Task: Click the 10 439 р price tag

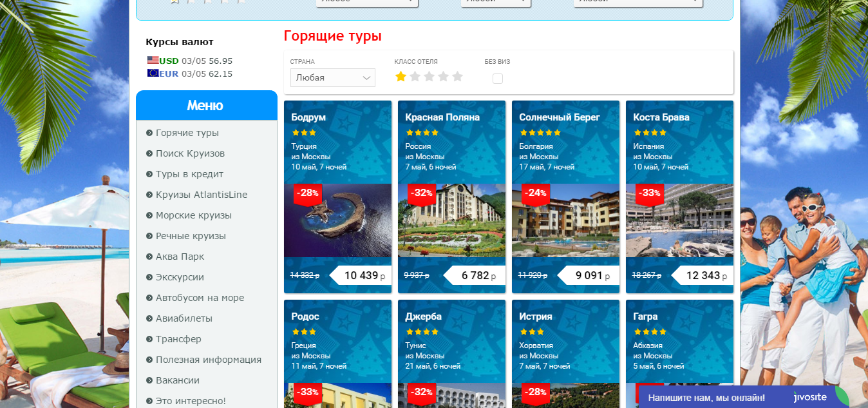Action: (x=361, y=275)
